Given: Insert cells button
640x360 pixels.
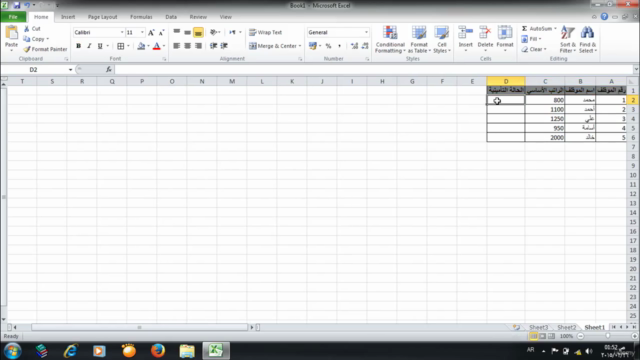Looking at the screenshot, I should tap(465, 39).
